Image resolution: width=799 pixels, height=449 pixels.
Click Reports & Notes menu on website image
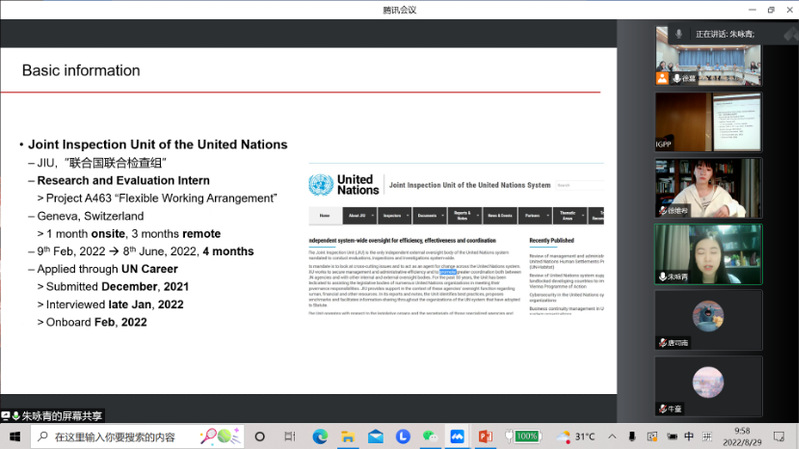coord(464,216)
